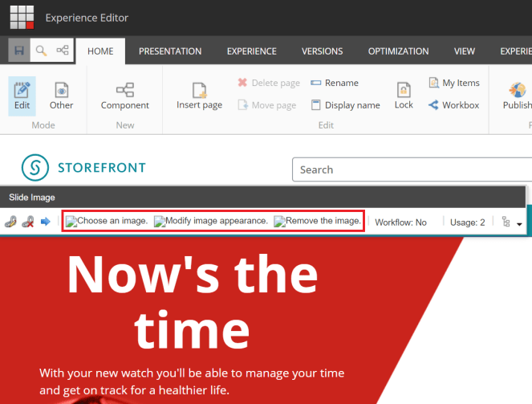The image size is (532, 404).
Task: Add a new Component
Action: pos(124,96)
